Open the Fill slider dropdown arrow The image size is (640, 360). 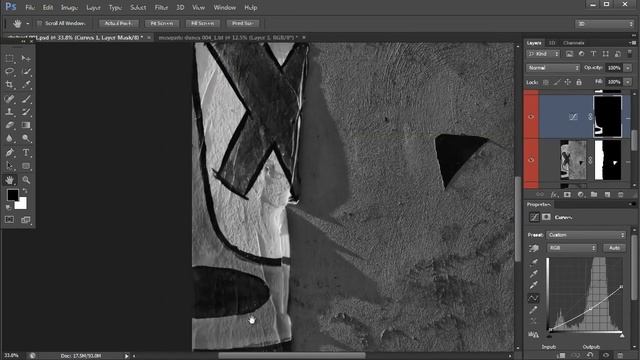coord(628,82)
